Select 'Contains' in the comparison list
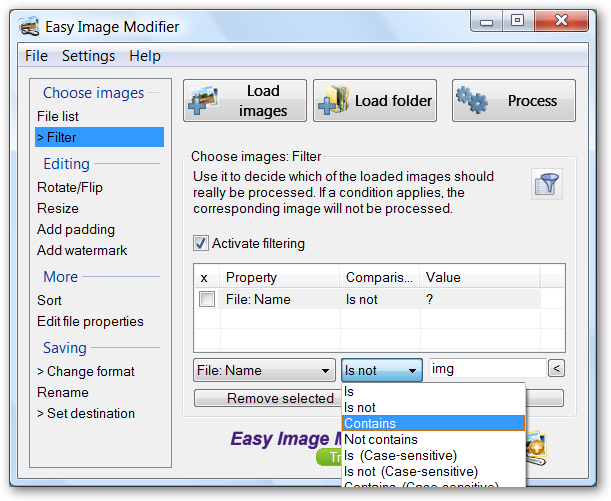611x501 pixels. 434,423
